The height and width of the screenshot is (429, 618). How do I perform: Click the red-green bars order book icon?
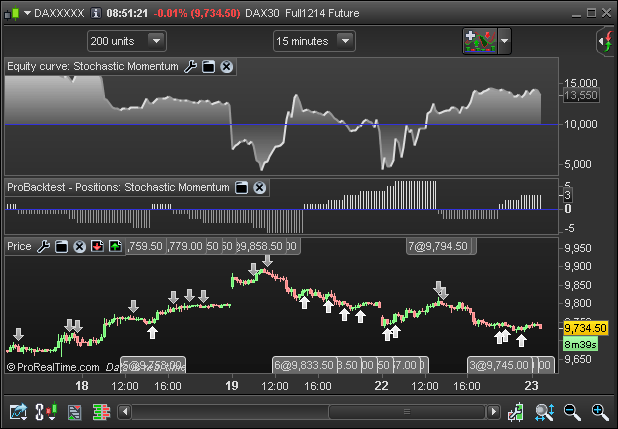coord(101,412)
